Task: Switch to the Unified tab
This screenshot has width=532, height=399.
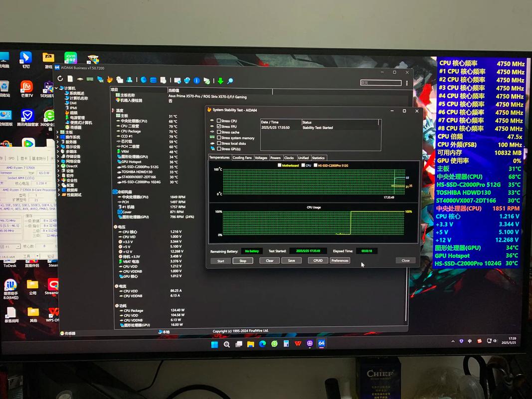Action: pyautogui.click(x=303, y=158)
